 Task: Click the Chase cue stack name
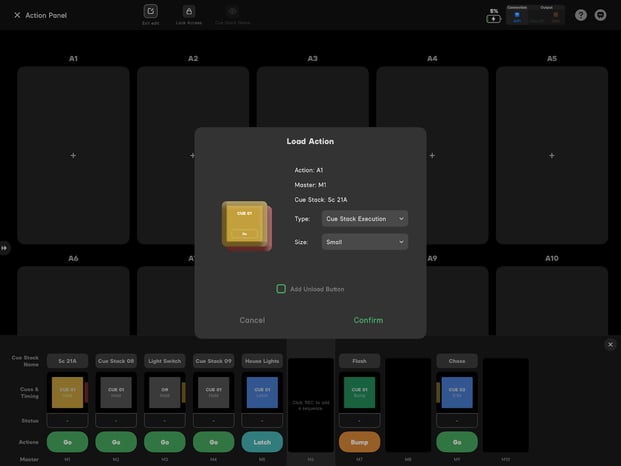pos(457,361)
